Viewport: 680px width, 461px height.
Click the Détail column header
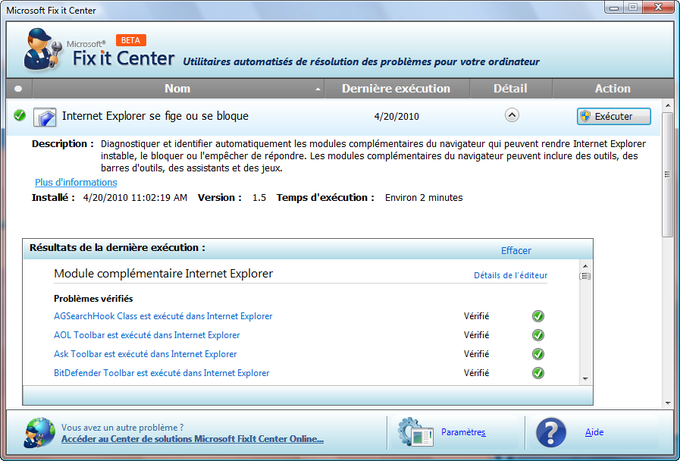point(510,88)
